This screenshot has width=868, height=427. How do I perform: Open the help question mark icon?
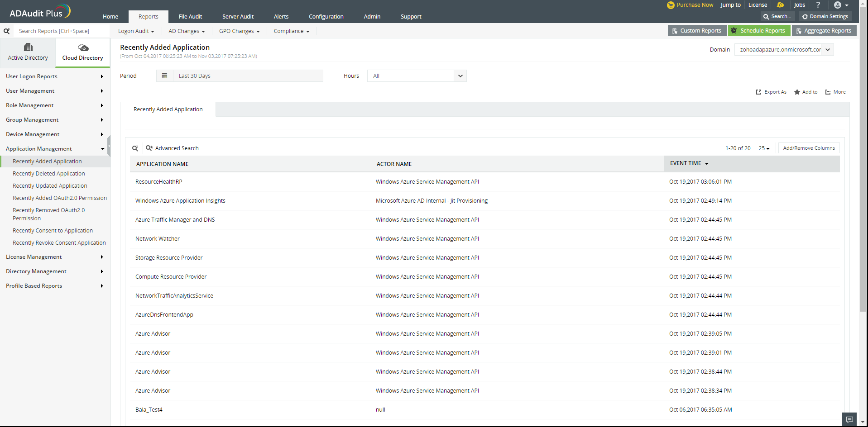pos(818,5)
